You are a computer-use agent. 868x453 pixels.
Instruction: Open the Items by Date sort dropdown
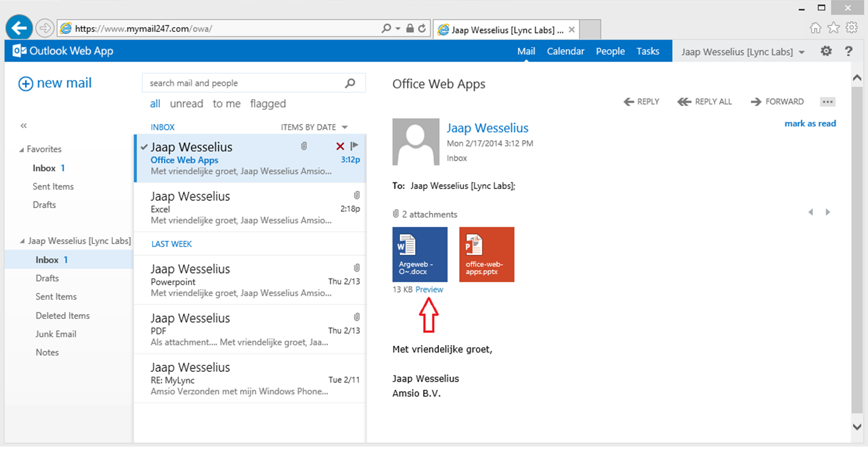[x=314, y=127]
